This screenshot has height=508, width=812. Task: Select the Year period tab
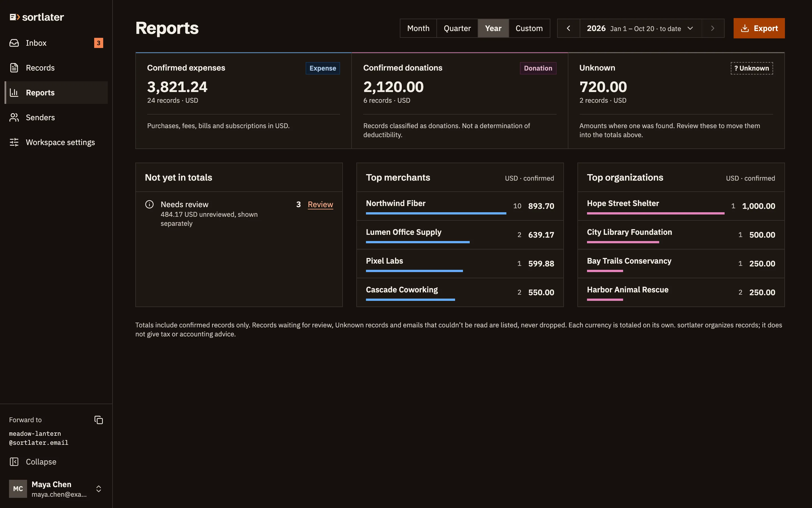pos(493,28)
